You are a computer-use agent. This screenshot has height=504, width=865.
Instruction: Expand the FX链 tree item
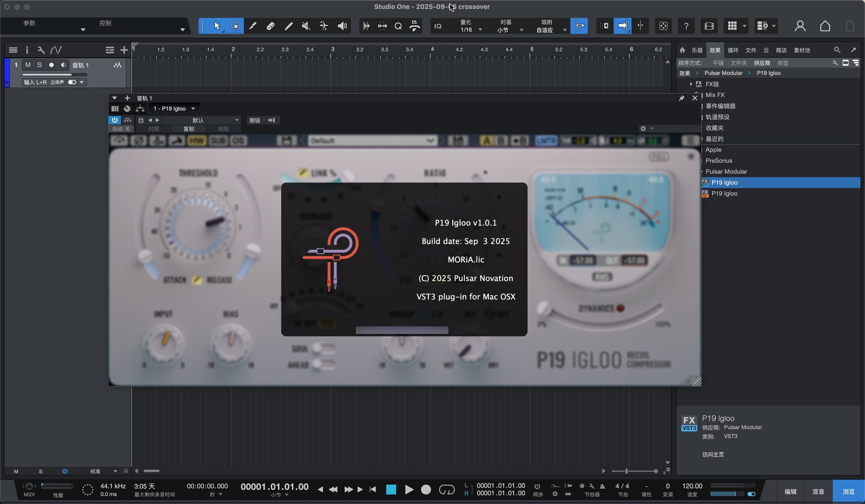(x=691, y=84)
